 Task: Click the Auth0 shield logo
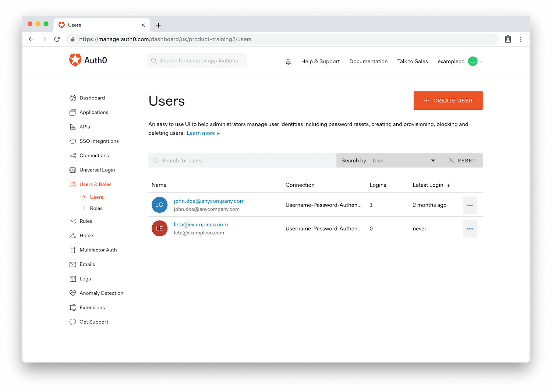coord(75,60)
